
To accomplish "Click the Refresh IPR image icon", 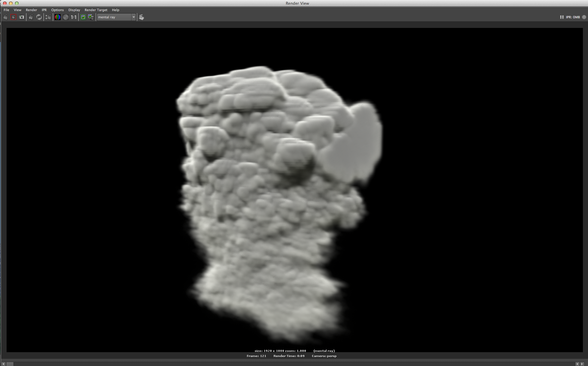I will pyautogui.click(x=39, y=17).
